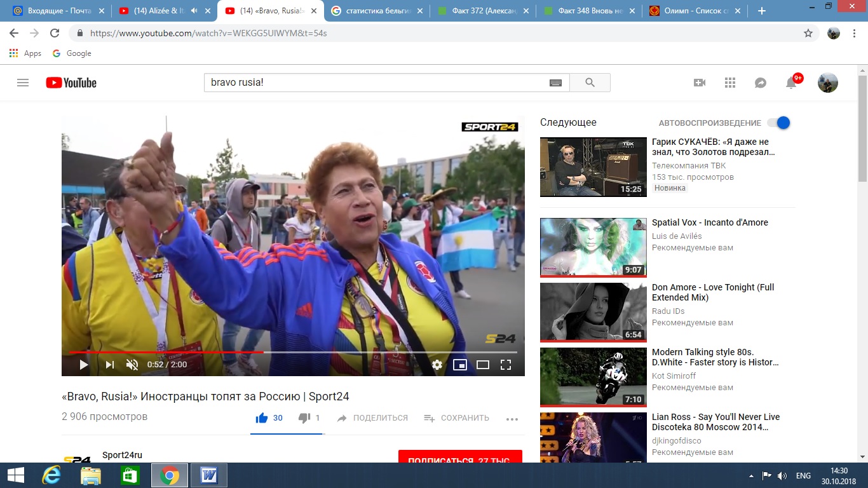Click the ПОДЕЛИТЬСЯ share button
Viewport: 868px width, 488px height.
[372, 418]
